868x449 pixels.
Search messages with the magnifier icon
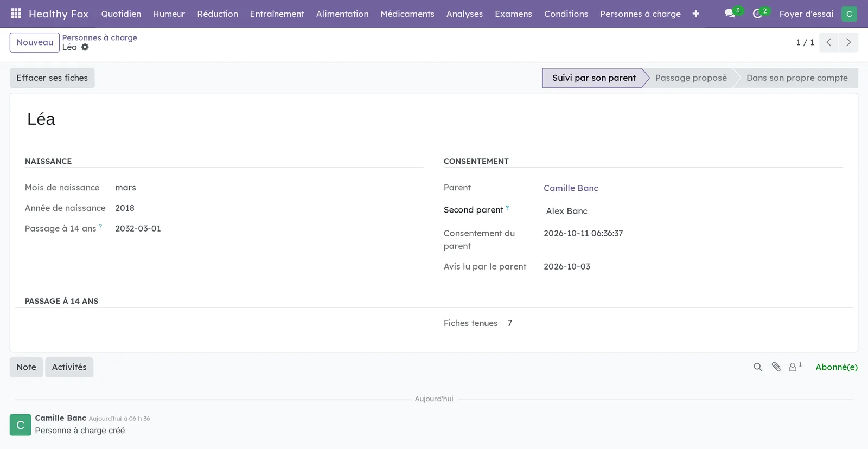(x=758, y=367)
